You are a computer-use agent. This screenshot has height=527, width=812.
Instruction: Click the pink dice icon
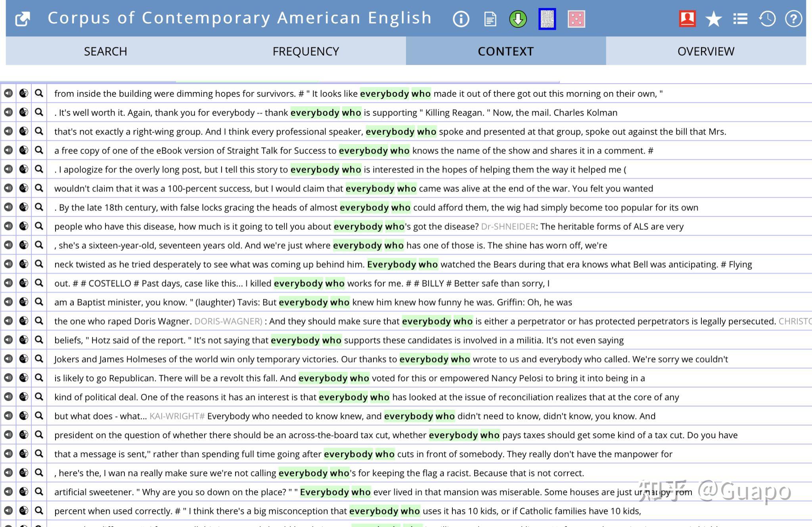576,19
